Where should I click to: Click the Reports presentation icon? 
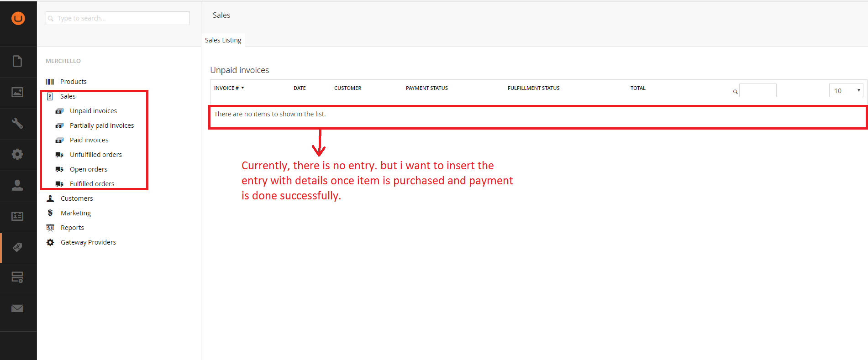[x=50, y=228]
